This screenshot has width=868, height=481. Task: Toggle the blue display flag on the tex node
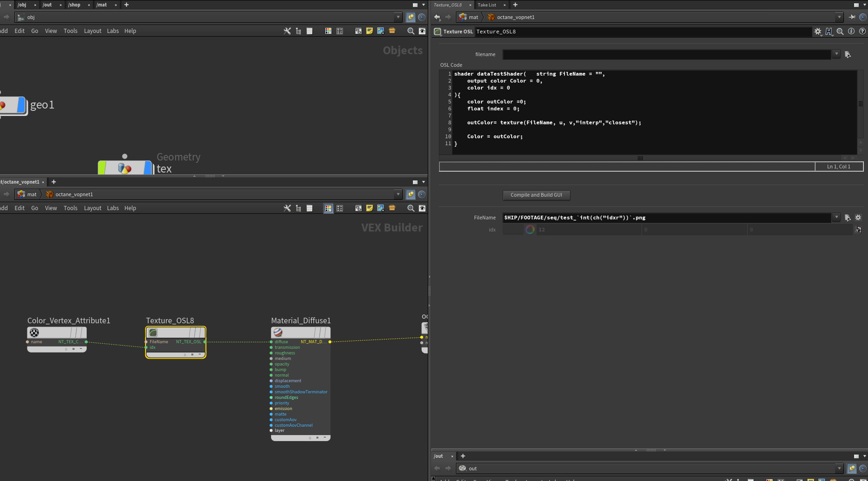[x=148, y=168]
